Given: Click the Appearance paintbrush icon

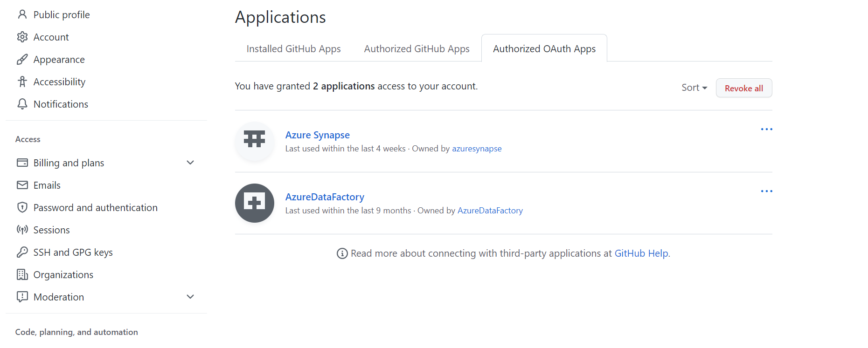Looking at the screenshot, I should pos(22,59).
